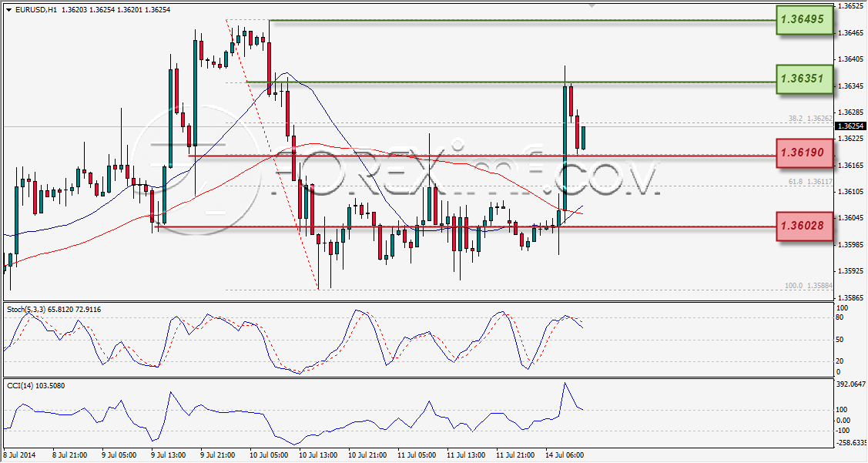The width and height of the screenshot is (868, 463).
Task: Select the EURUSD,H1 symbol title
Action: 35,10
